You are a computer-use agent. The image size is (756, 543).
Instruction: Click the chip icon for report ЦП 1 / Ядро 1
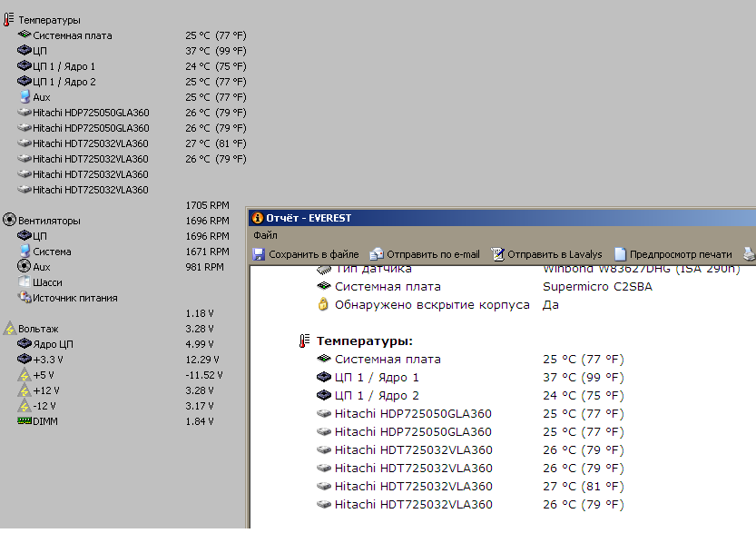pyautogui.click(x=323, y=377)
